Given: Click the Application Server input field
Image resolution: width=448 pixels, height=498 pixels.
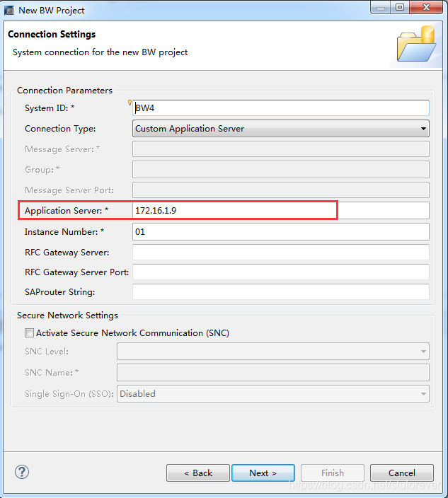Looking at the screenshot, I should point(281,211).
